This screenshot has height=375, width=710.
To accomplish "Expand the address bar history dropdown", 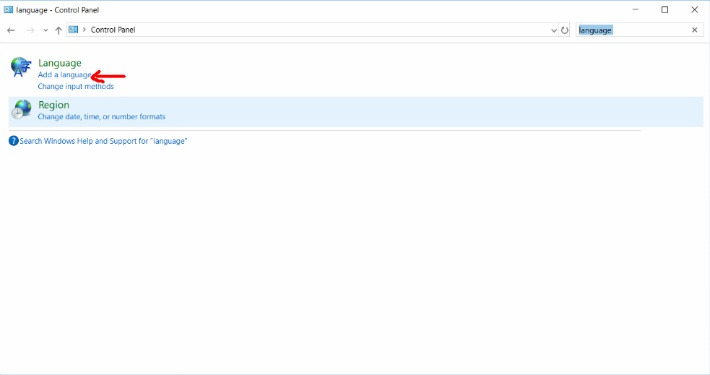I will (x=553, y=30).
